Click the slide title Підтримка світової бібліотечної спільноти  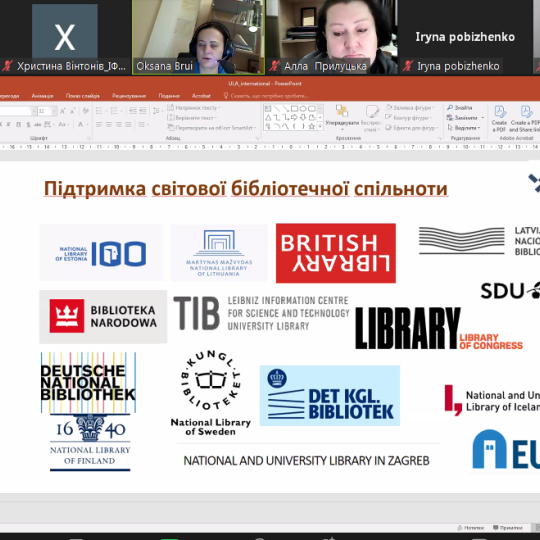click(246, 188)
